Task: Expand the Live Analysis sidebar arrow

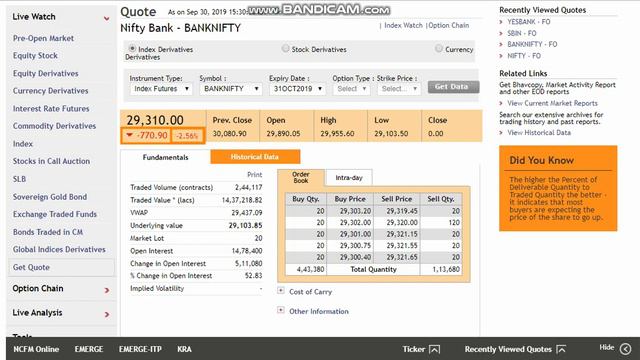Action: tap(107, 314)
